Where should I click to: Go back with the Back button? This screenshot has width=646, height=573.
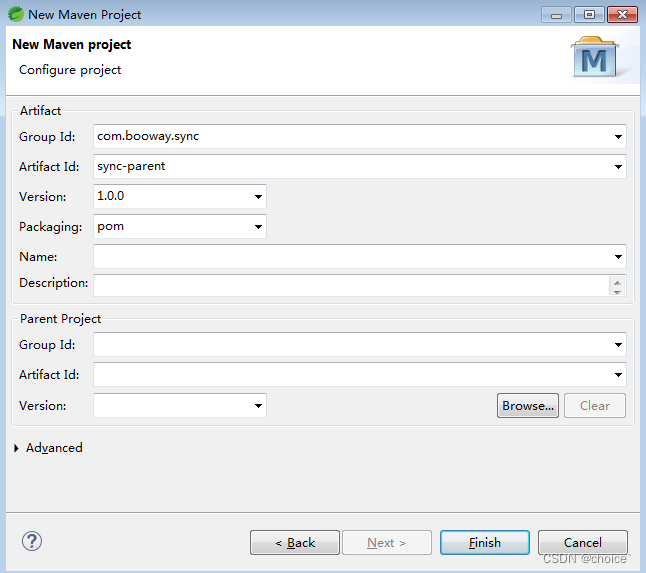tap(295, 543)
